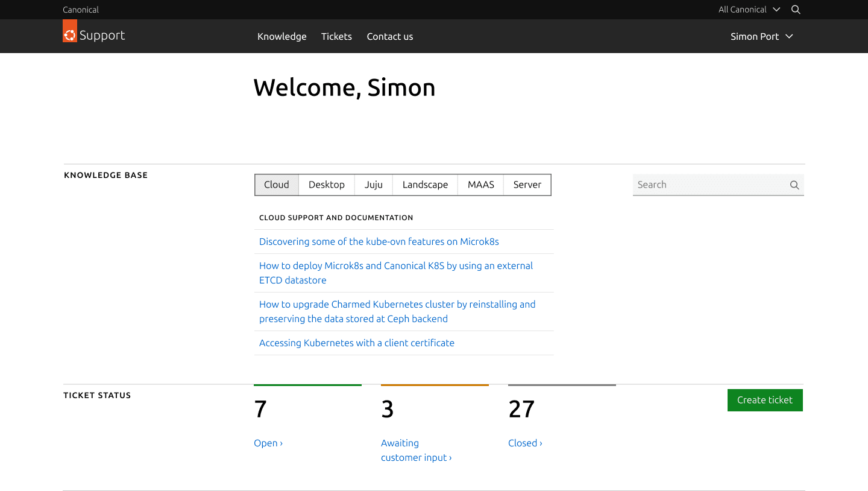Click the Ticket Status section label

coord(97,395)
